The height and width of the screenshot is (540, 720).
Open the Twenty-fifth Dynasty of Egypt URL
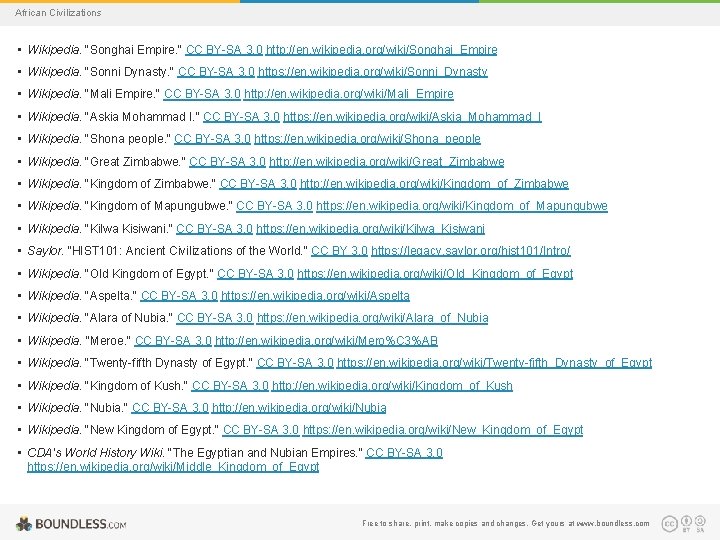[495, 363]
